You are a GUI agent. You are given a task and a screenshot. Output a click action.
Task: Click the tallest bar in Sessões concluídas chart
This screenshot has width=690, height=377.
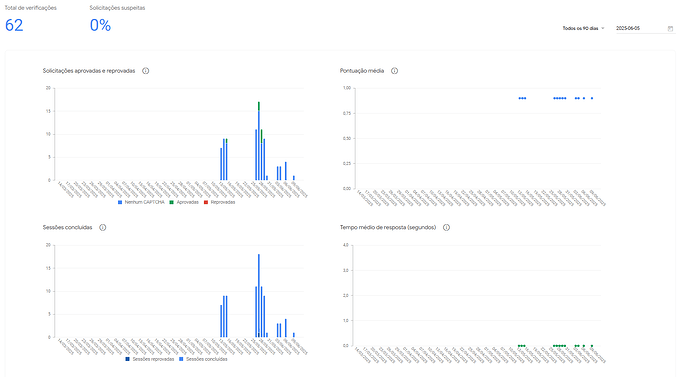click(259, 296)
